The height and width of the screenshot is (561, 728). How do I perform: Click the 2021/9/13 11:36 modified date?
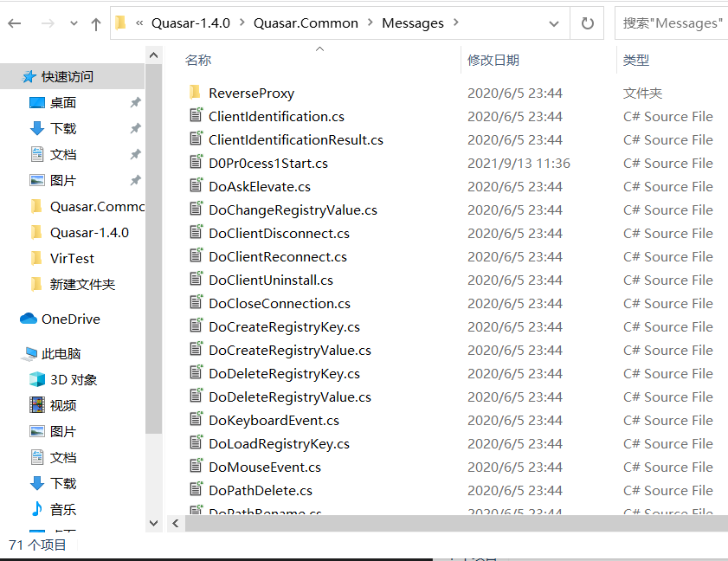519,163
